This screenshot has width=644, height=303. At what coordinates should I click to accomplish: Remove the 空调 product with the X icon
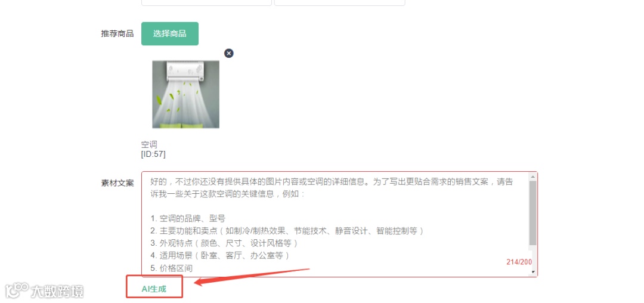pyautogui.click(x=229, y=53)
